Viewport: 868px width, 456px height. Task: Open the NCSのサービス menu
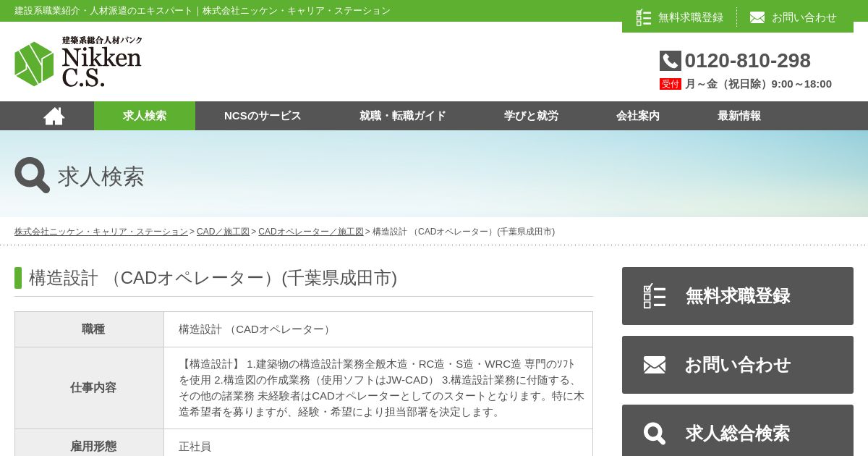pyautogui.click(x=263, y=116)
